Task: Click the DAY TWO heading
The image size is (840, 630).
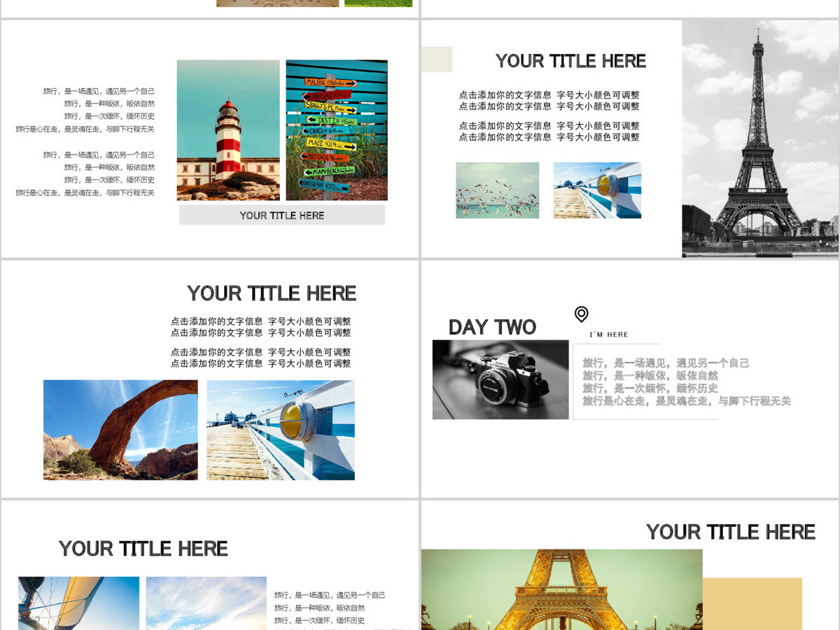Action: [492, 328]
